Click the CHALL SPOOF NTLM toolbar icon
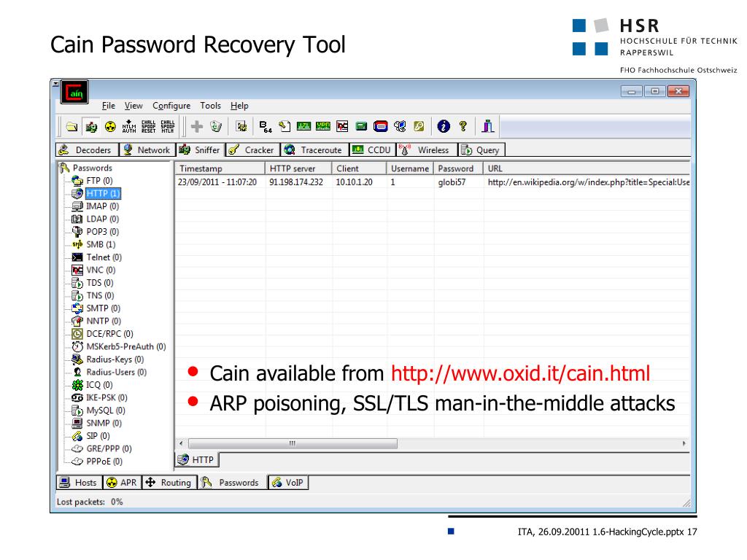 coord(167,126)
